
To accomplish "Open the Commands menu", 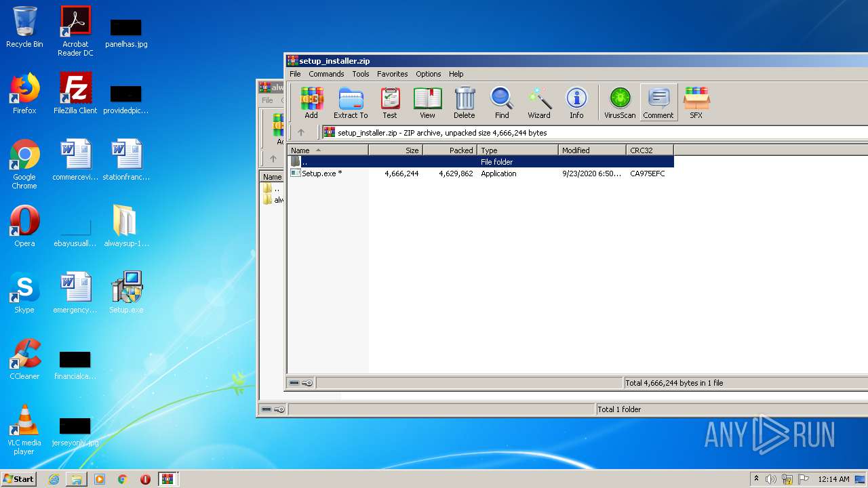I will click(x=326, y=74).
